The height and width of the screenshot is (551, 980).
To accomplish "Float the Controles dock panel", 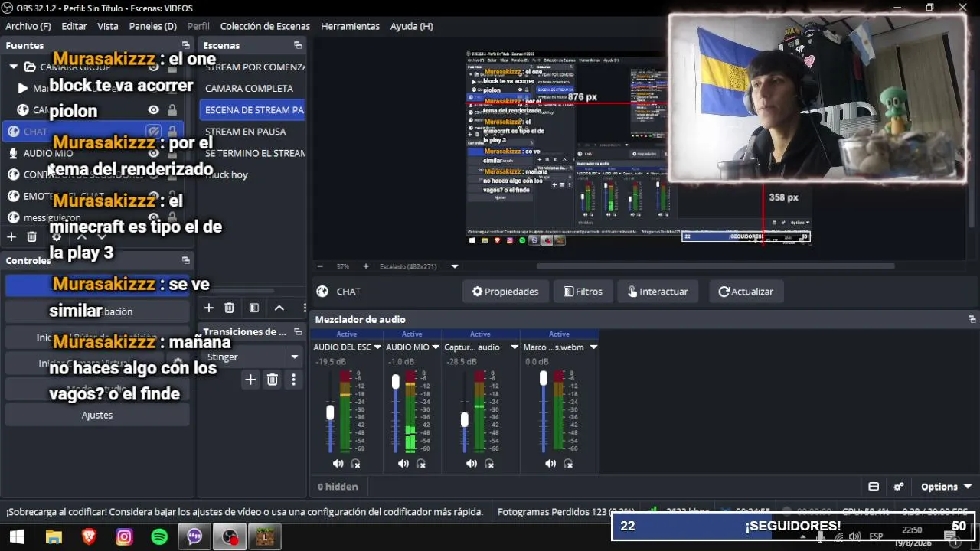I will coord(185,261).
